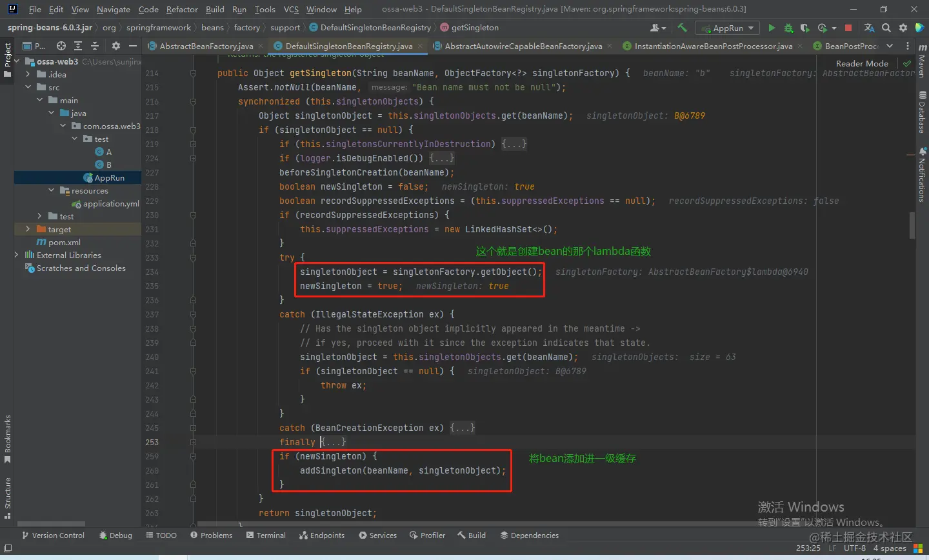Open Project panel options gear
The width and height of the screenshot is (929, 560).
pos(116,46)
